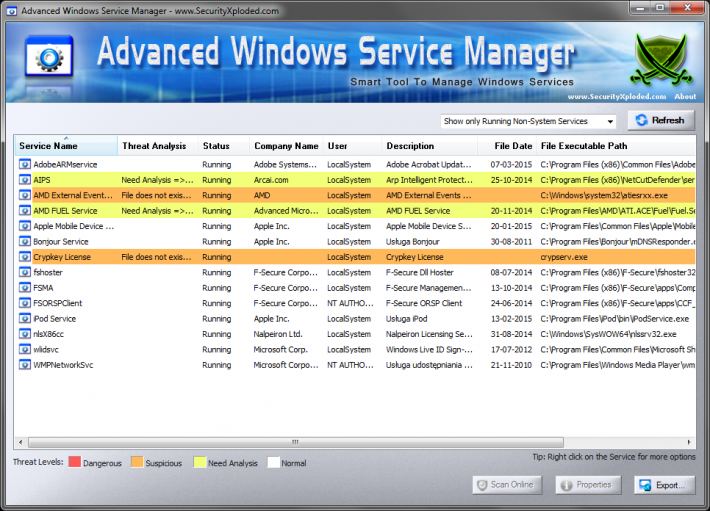The width and height of the screenshot is (710, 511).
Task: Click the iPod Service row icon
Action: [x=24, y=319]
